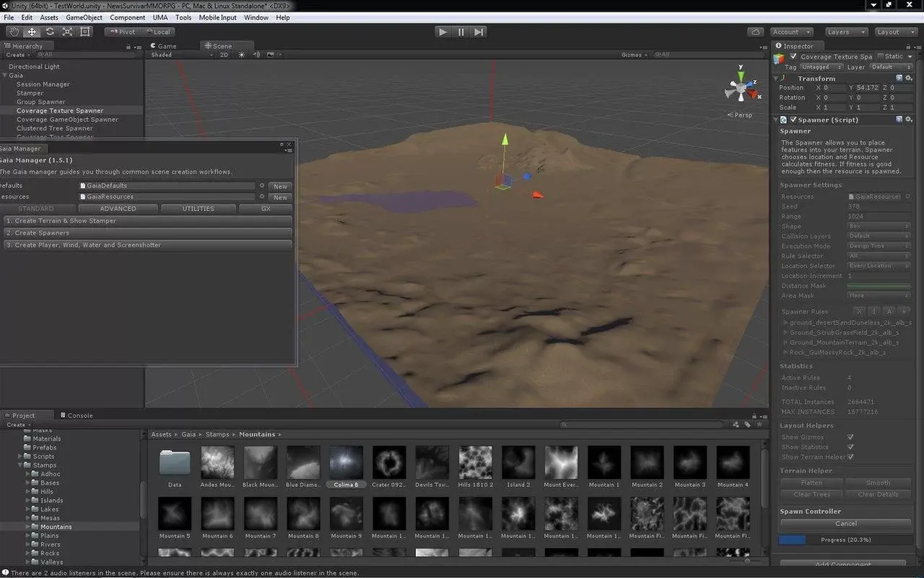924x578 pixels.
Task: Toggle the Show Statistics checkbox
Action: coord(850,447)
